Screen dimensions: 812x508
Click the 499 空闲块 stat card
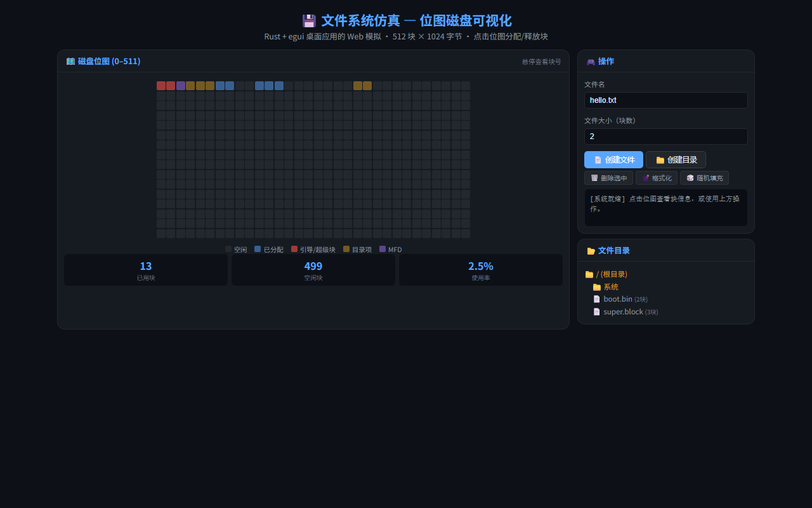[x=313, y=270]
